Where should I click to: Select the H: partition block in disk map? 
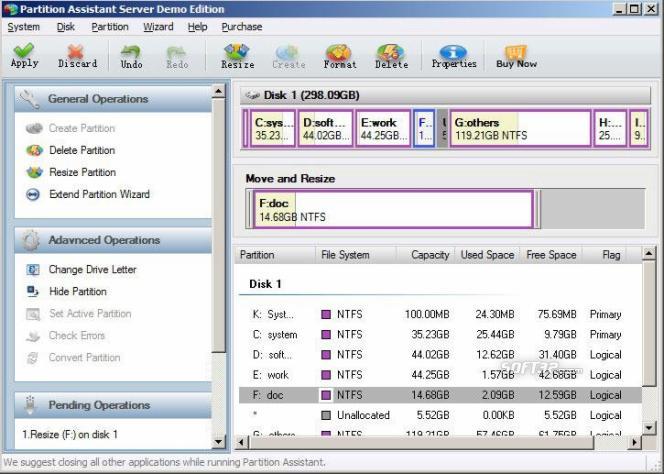[610, 129]
